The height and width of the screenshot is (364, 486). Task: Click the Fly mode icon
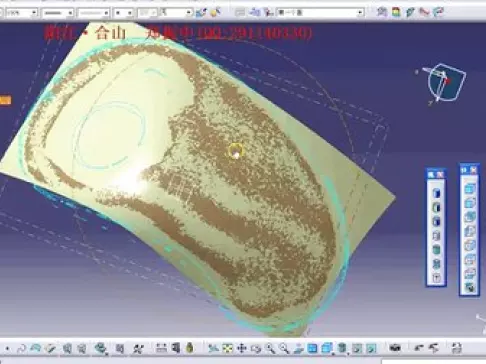pyautogui.click(x=213, y=349)
